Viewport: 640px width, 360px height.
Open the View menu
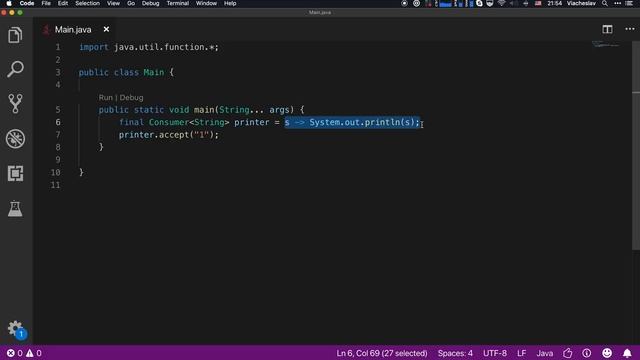113,3
